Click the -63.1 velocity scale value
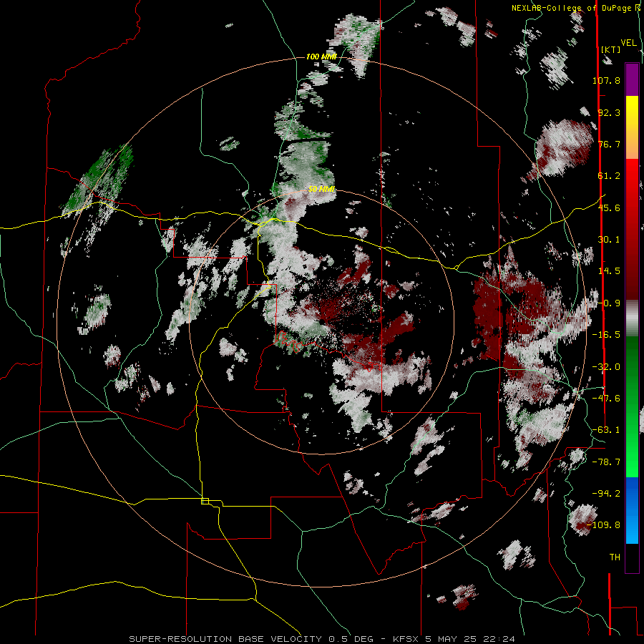The height and width of the screenshot is (644, 644). (606, 430)
